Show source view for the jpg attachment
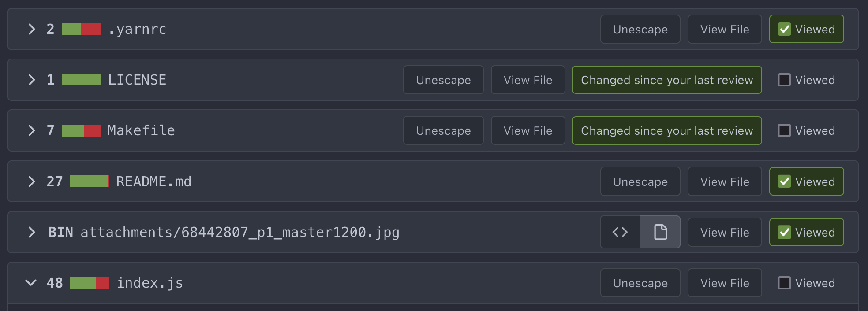 [x=620, y=232]
